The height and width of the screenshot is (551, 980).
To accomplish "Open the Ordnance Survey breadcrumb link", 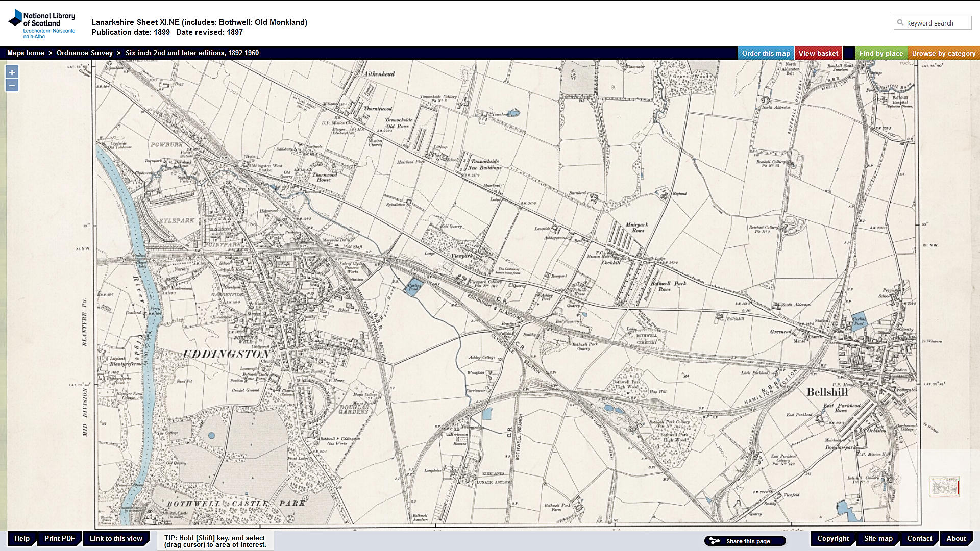I will [x=84, y=53].
